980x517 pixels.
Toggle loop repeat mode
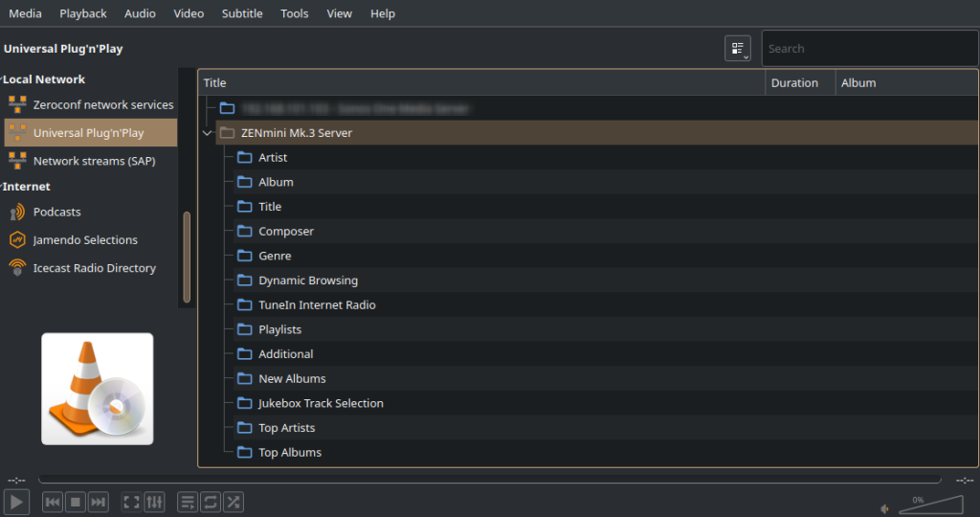tap(211, 502)
